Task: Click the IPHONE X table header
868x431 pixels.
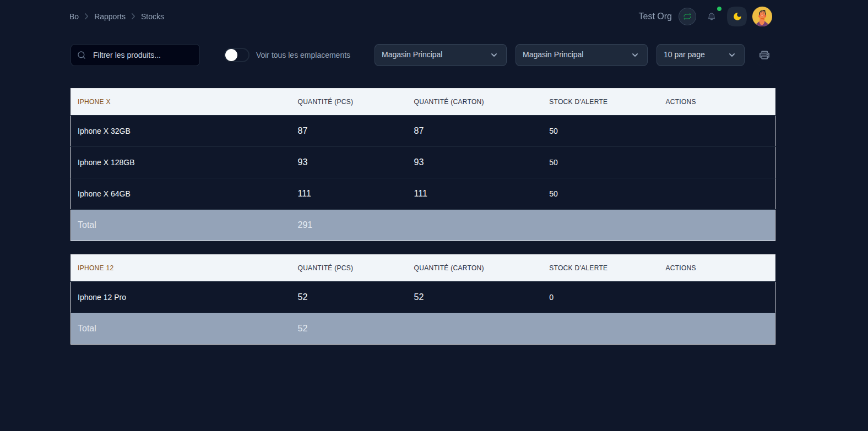Action: pyautogui.click(x=94, y=102)
